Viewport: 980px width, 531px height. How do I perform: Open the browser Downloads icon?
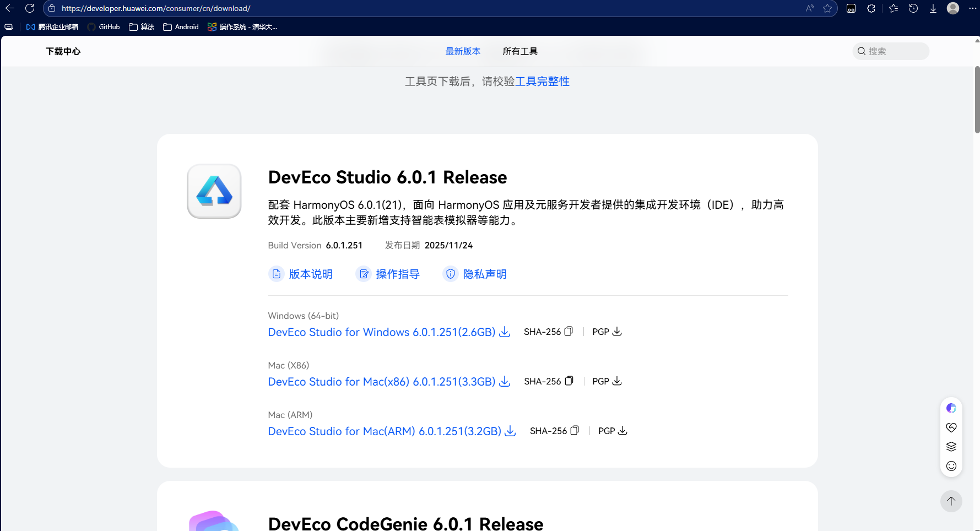point(933,8)
